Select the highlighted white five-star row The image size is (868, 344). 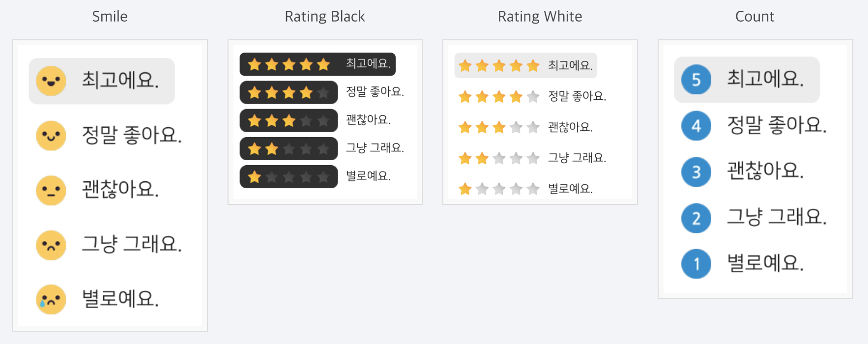[x=525, y=66]
